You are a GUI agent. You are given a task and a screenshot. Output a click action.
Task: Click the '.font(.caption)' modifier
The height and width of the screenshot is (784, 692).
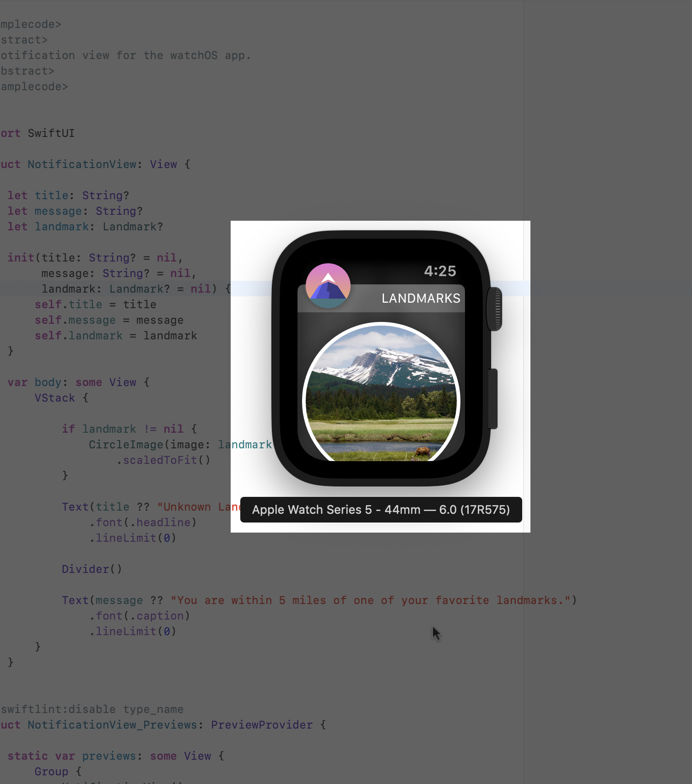click(x=140, y=616)
